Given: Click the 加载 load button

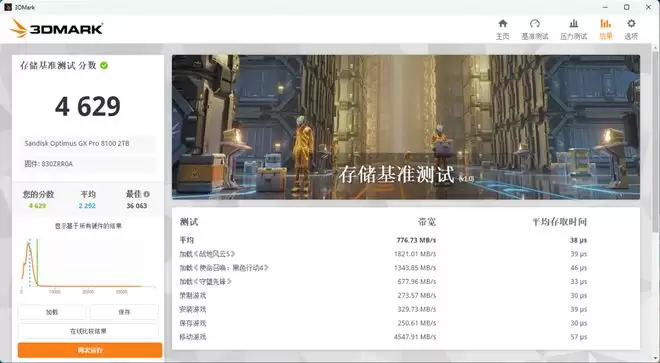Looking at the screenshot, I should [x=52, y=312].
